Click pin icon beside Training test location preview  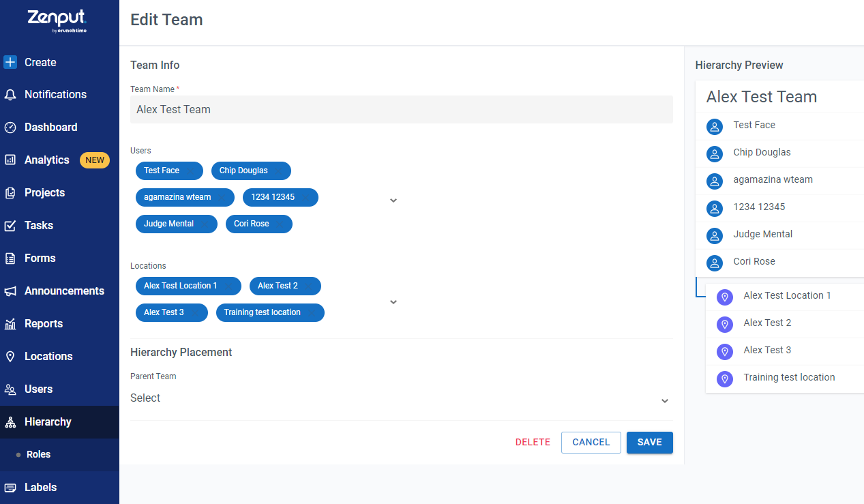(x=725, y=379)
